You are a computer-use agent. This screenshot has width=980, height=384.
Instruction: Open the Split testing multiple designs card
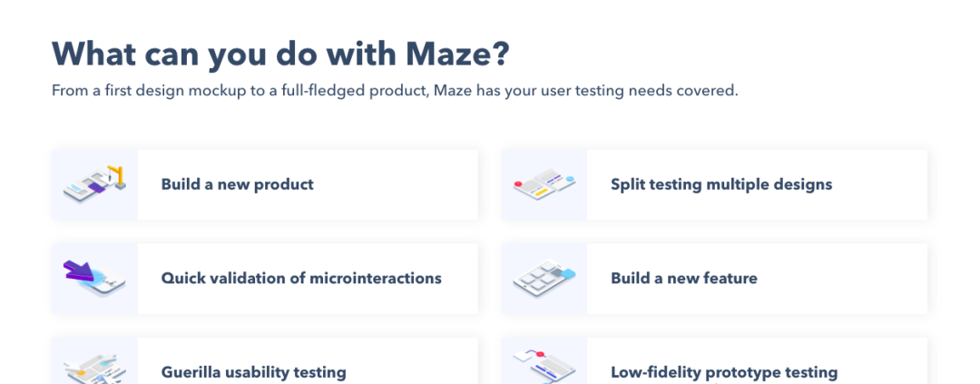point(714,184)
